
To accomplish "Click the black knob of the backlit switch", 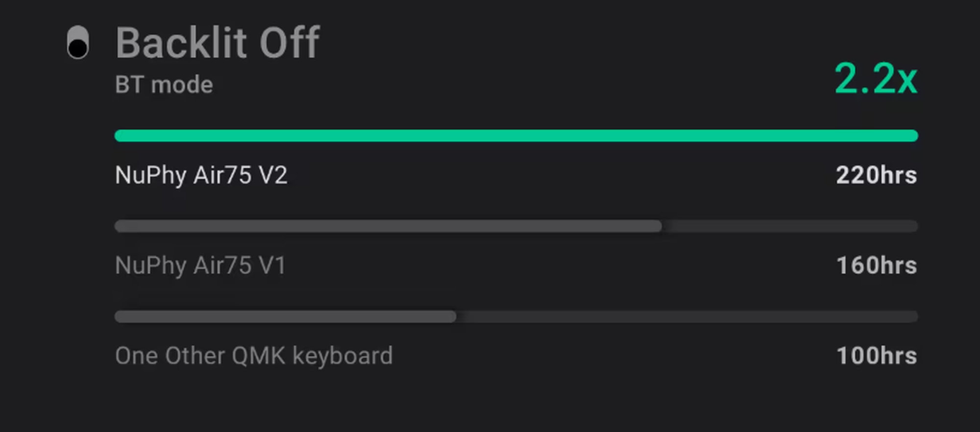I will (78, 48).
